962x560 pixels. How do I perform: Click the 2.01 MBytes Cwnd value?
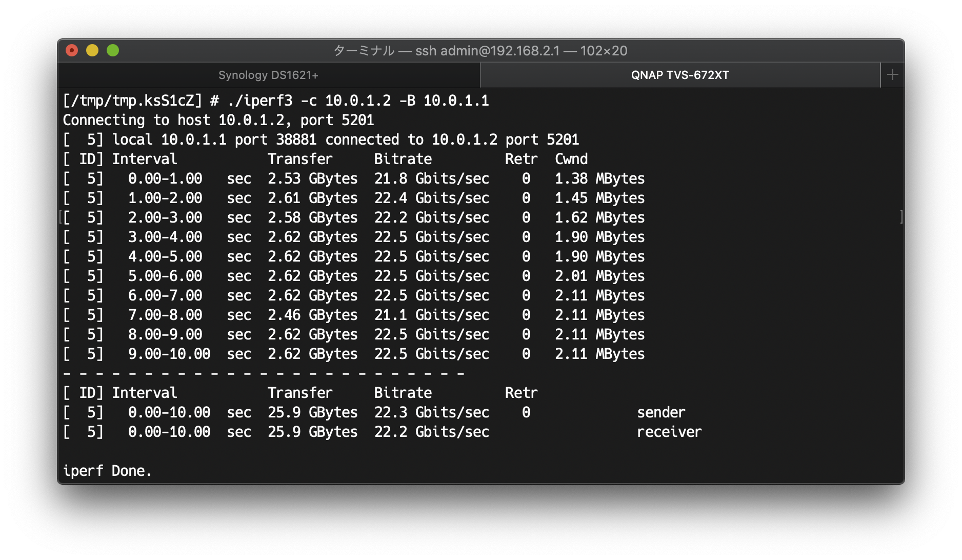click(x=600, y=276)
